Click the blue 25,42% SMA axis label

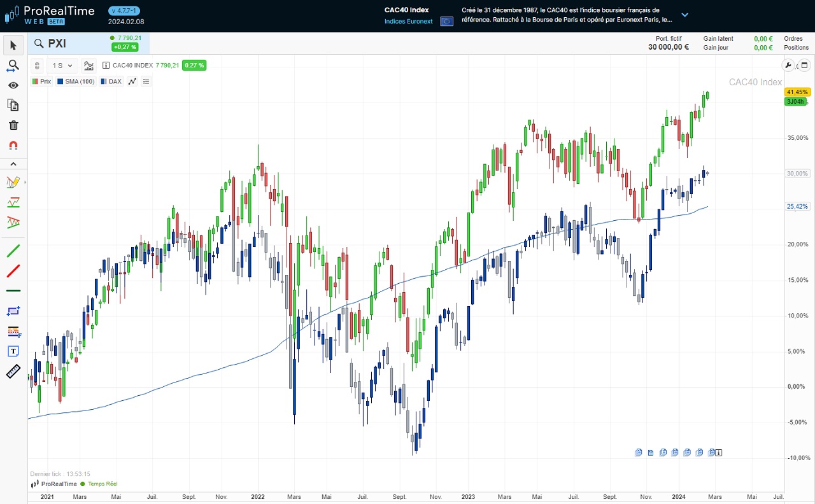pyautogui.click(x=797, y=206)
